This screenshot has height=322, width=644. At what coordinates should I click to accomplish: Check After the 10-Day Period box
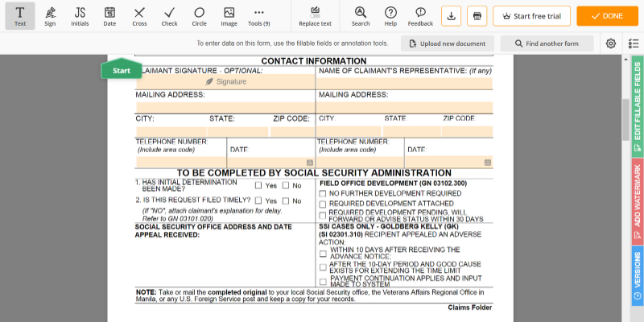pyautogui.click(x=324, y=267)
